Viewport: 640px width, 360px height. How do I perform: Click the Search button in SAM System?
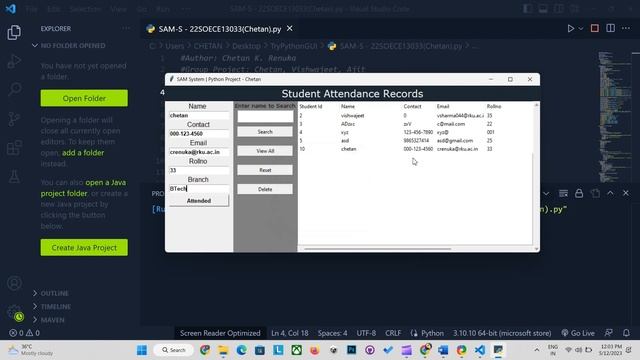coord(265,132)
